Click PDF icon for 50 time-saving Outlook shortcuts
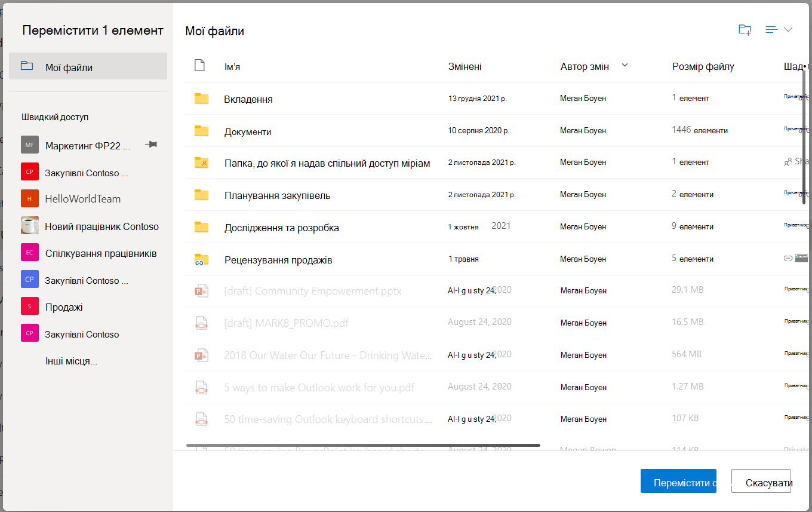Viewport: 812px width, 512px height. click(x=201, y=420)
